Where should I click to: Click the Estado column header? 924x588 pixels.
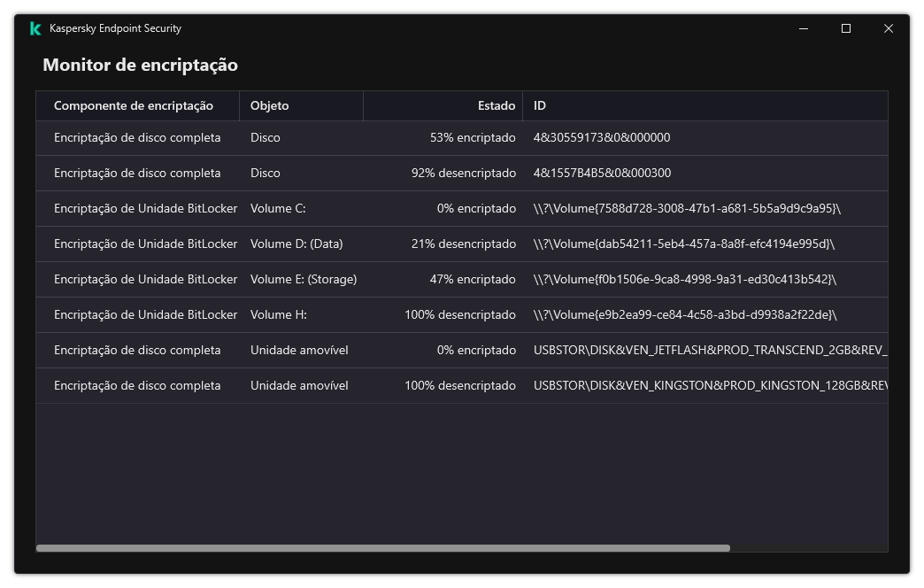pyautogui.click(x=496, y=105)
